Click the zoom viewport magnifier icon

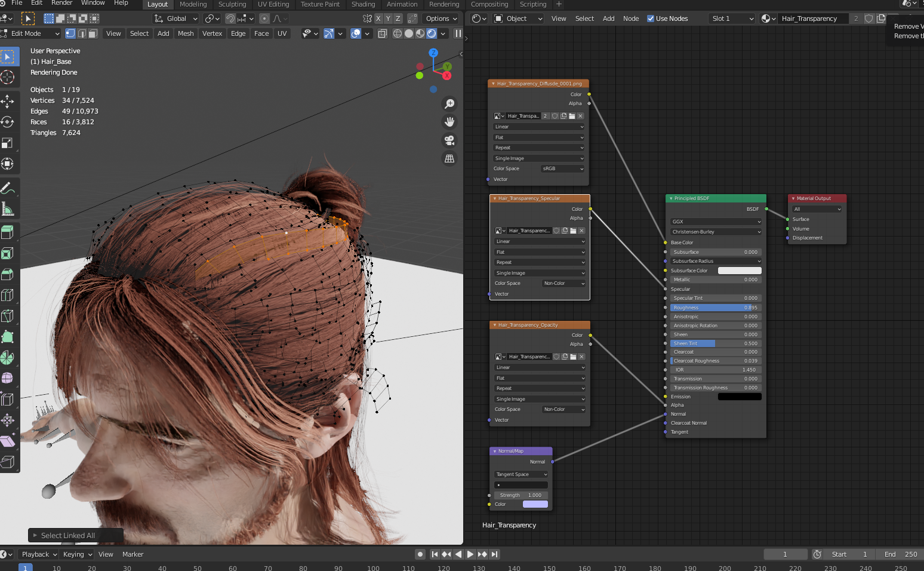[449, 104]
